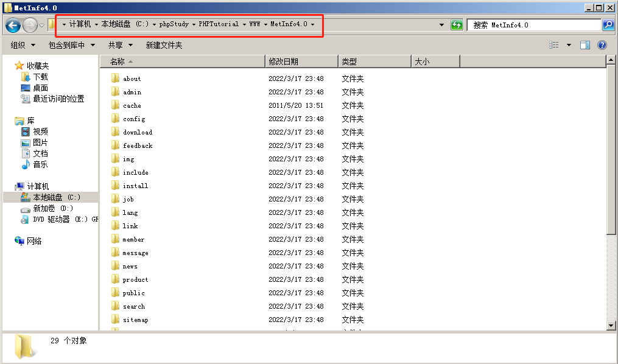This screenshot has height=364, width=618.
Task: Open the 组织 menu
Action: click(x=23, y=45)
